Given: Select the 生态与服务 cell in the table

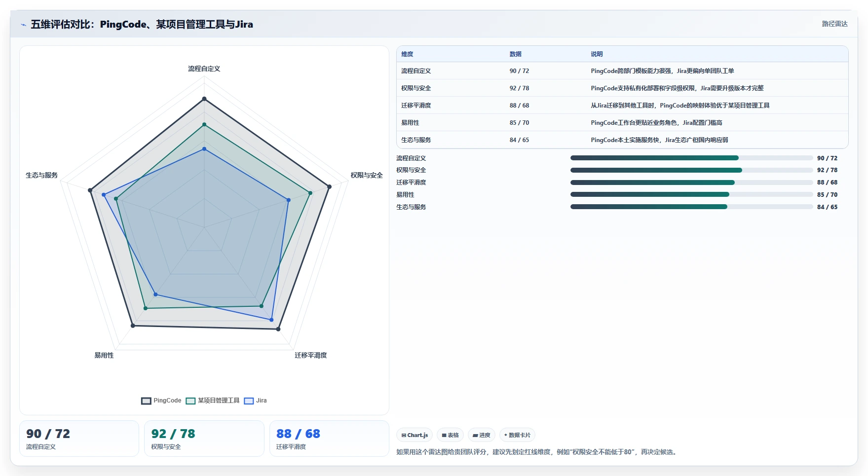Looking at the screenshot, I should tap(416, 140).
